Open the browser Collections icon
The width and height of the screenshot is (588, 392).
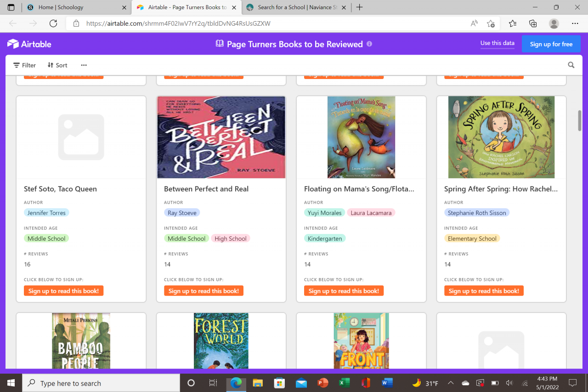pyautogui.click(x=533, y=23)
